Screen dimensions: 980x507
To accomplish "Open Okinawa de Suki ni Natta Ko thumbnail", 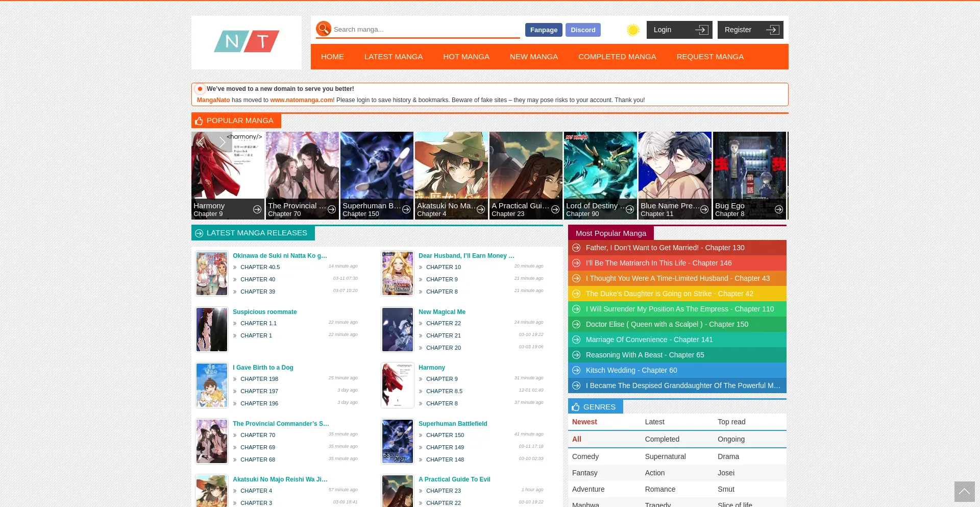I will click(x=212, y=273).
